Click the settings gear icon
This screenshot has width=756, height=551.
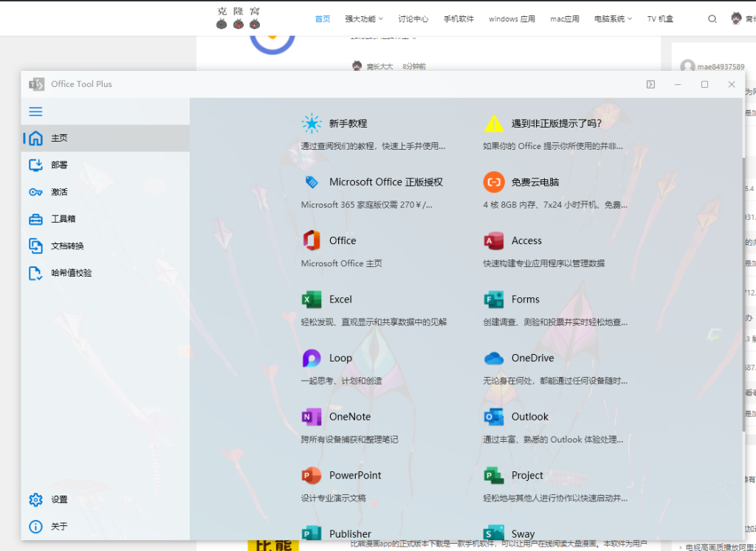coord(35,499)
